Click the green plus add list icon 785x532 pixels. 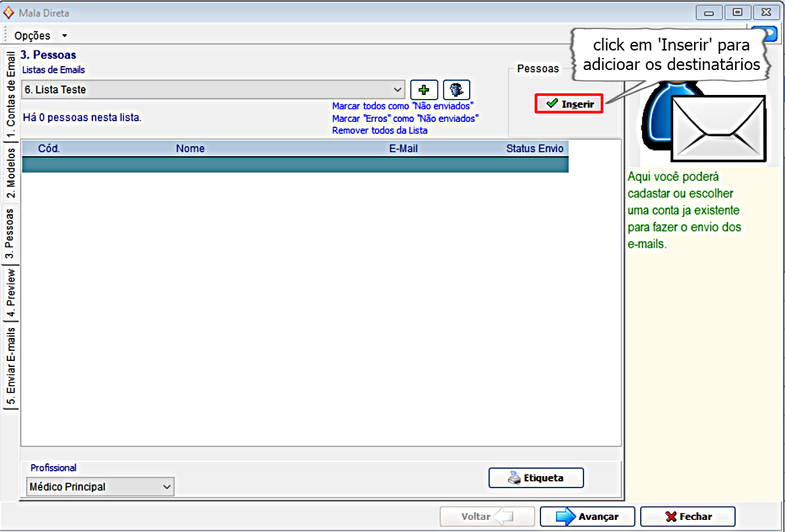coord(424,90)
